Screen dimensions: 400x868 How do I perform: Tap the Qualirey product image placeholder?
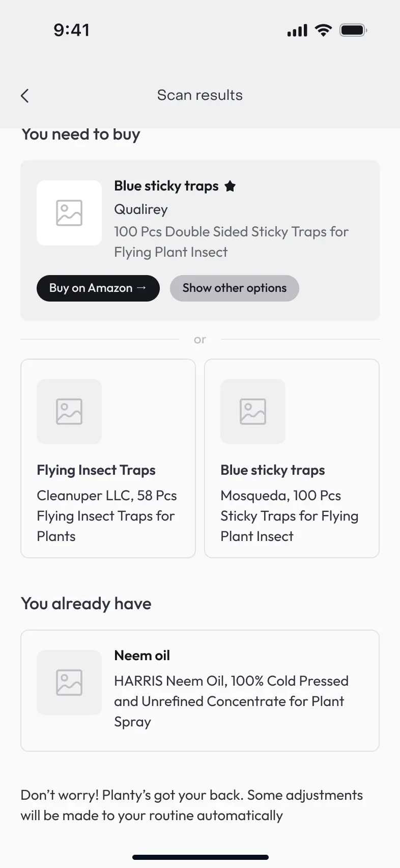(x=69, y=213)
